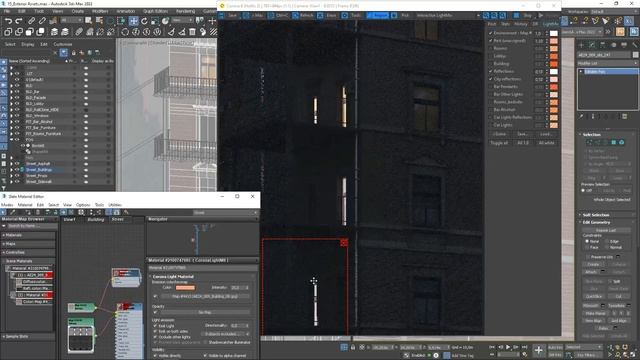Collapse the Selection rollout
This screenshot has height=360, width=640.
pos(591,134)
